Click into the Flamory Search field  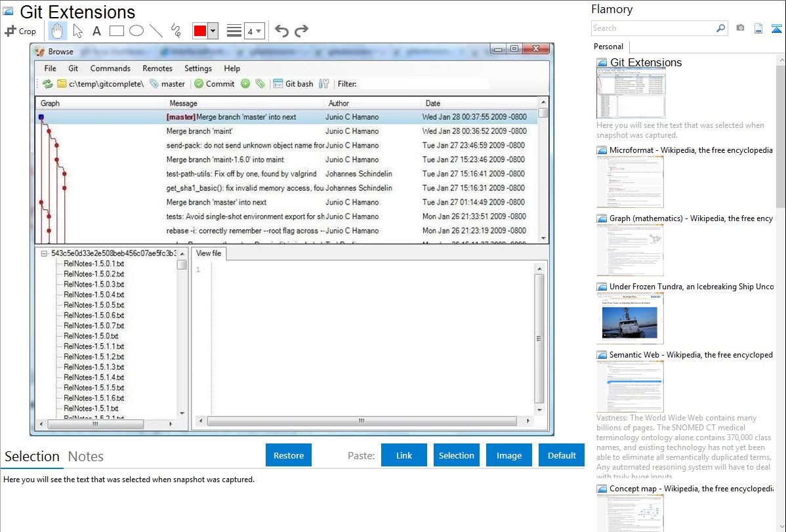(x=653, y=28)
